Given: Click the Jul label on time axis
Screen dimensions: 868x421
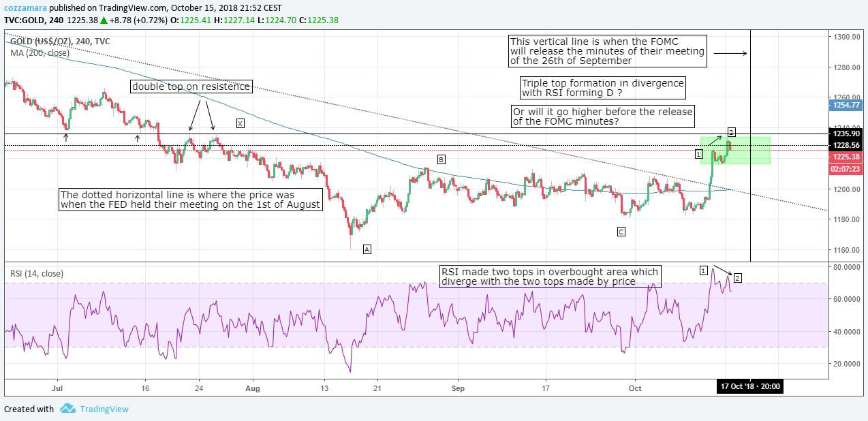Looking at the screenshot, I should (57, 387).
